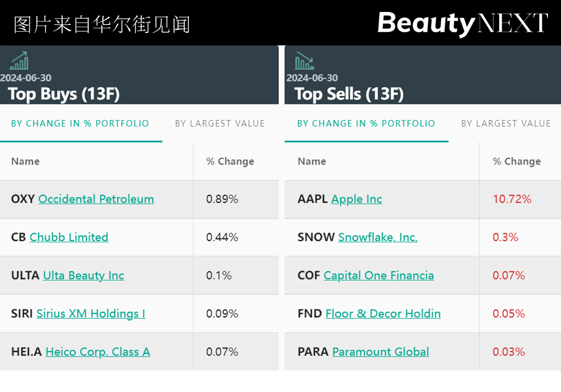Click the Top Buys rising chart icon

tap(19, 61)
